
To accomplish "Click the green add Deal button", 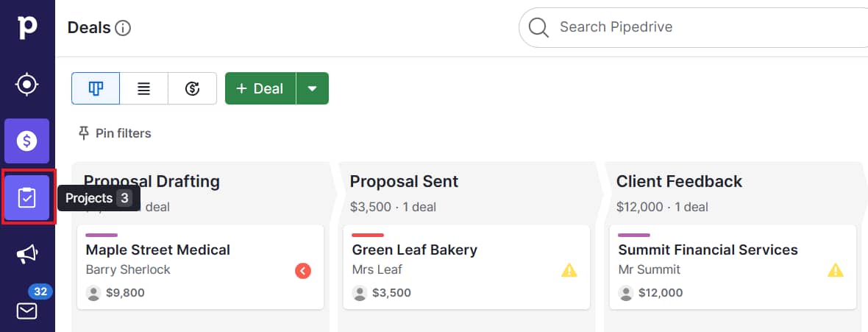I will pos(260,88).
